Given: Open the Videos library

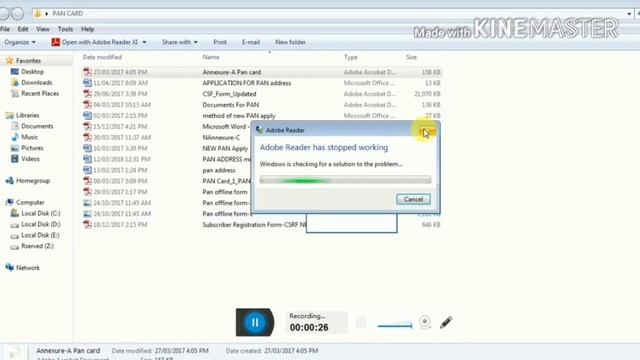Looking at the screenshot, I should click(x=30, y=159).
